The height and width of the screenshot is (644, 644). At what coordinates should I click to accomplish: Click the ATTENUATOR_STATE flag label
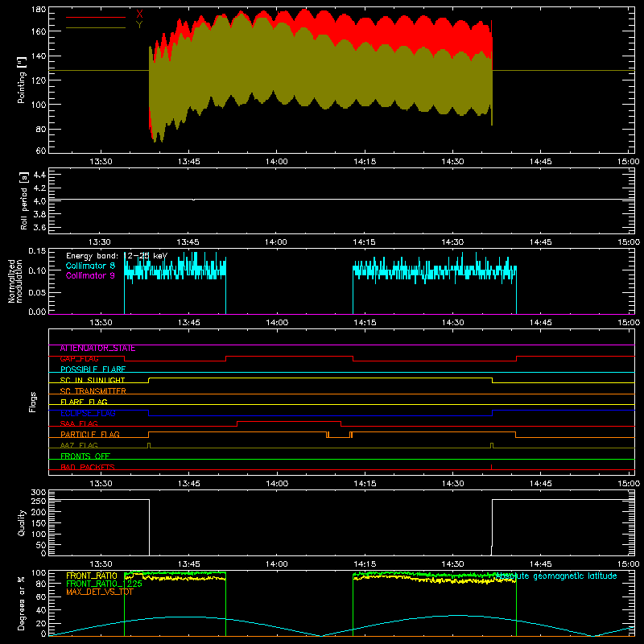97,349
